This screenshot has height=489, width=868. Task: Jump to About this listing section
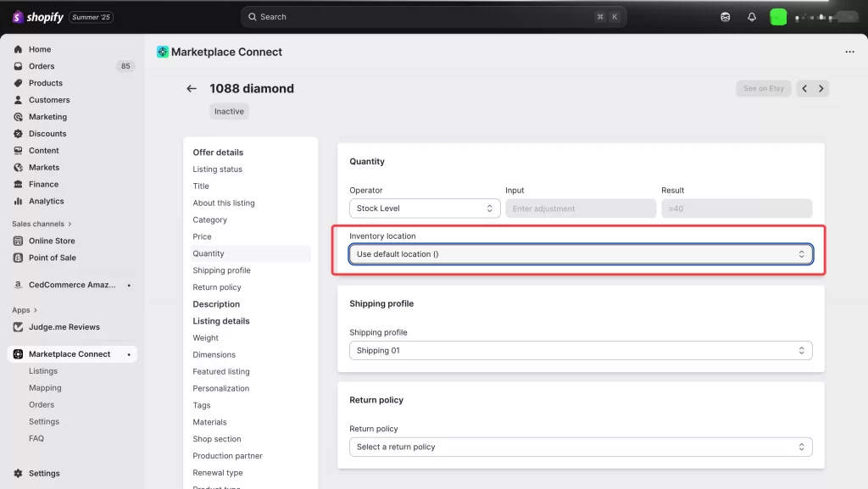pos(224,203)
